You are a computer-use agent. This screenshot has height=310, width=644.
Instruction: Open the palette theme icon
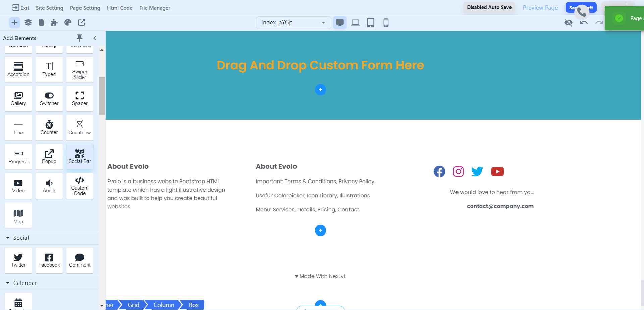tap(68, 22)
